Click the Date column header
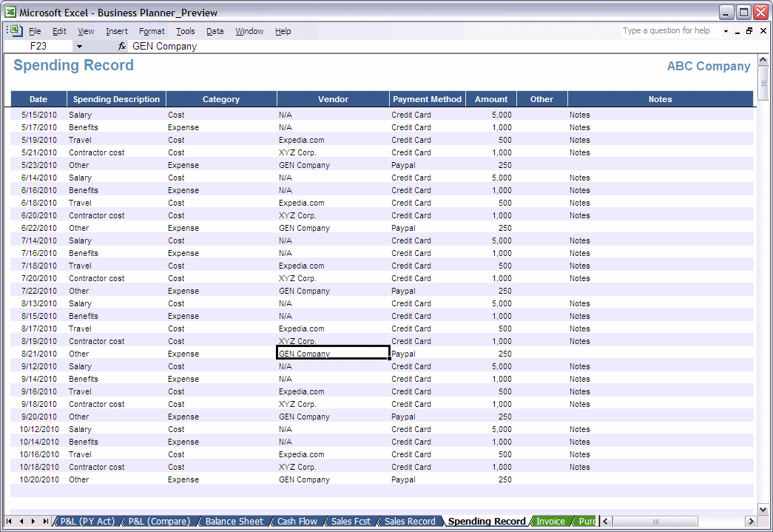This screenshot has width=773, height=532. pyautogui.click(x=38, y=99)
